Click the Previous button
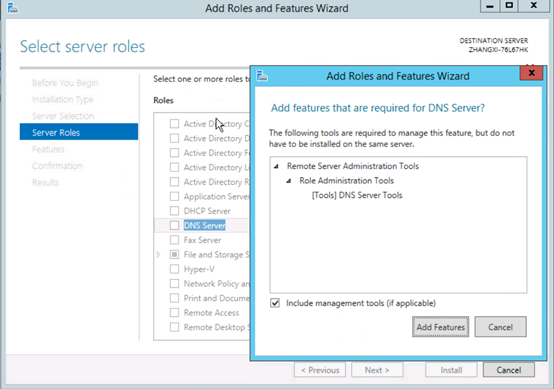The height and width of the screenshot is (389, 554). pos(320,370)
